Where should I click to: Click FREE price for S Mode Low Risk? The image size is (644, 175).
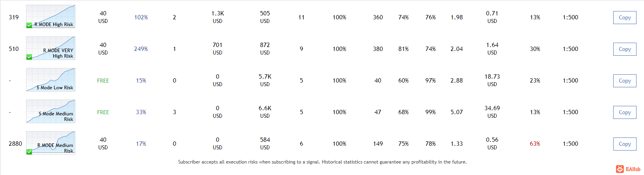click(x=103, y=81)
